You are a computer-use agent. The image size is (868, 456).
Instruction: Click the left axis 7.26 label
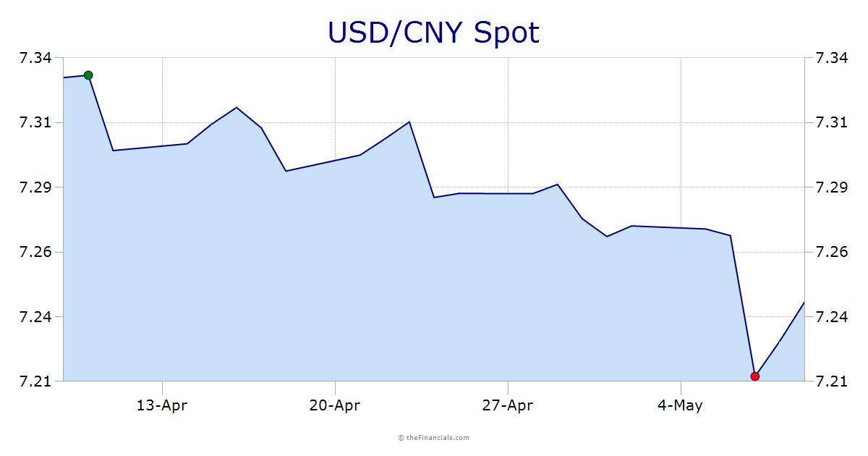(x=35, y=252)
